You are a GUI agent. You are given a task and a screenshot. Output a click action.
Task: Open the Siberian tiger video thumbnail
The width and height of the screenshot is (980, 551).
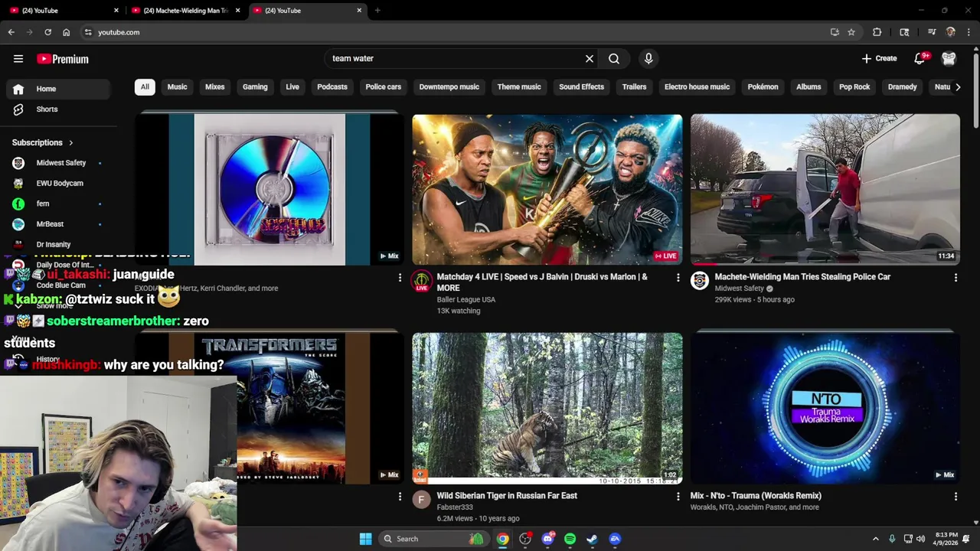pos(547,408)
